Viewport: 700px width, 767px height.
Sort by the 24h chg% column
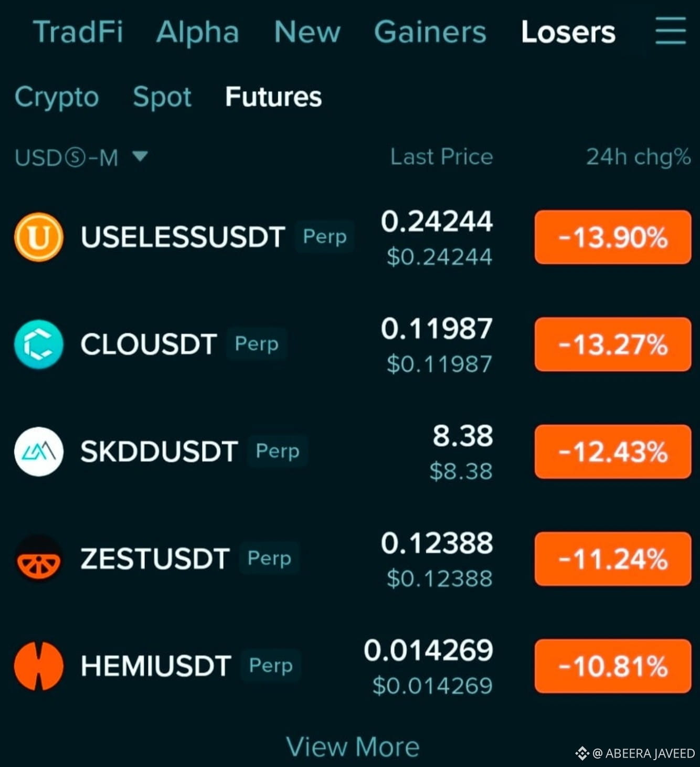pos(638,156)
